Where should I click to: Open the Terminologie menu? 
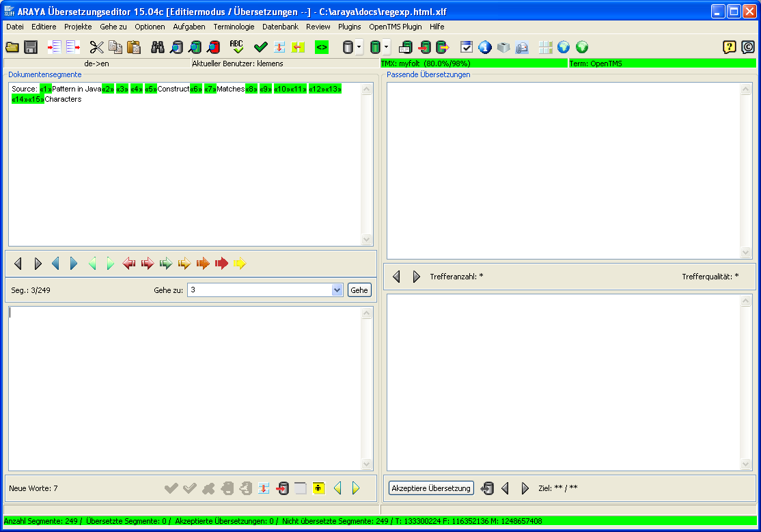pyautogui.click(x=234, y=27)
